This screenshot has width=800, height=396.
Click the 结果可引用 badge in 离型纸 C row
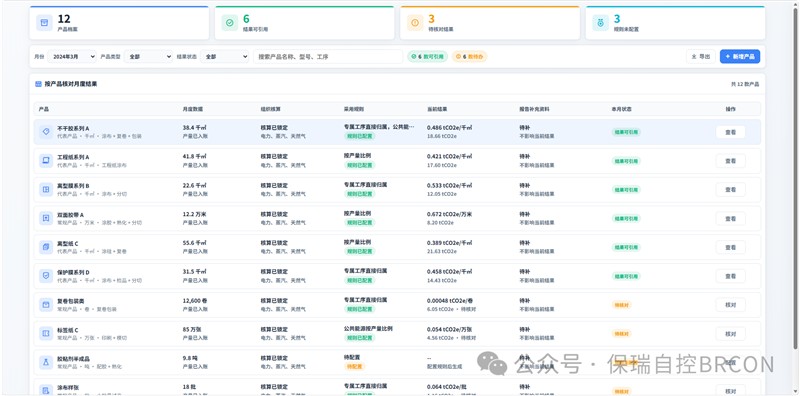point(626,248)
